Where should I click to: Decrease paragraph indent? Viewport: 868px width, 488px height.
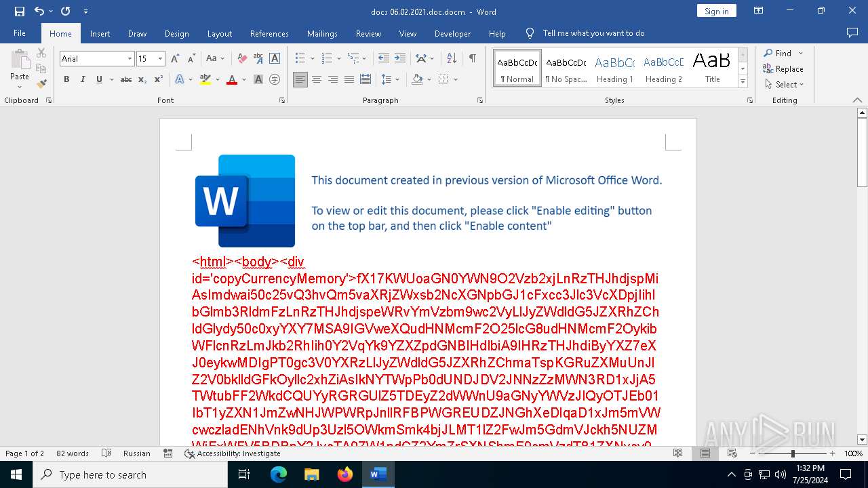[384, 59]
